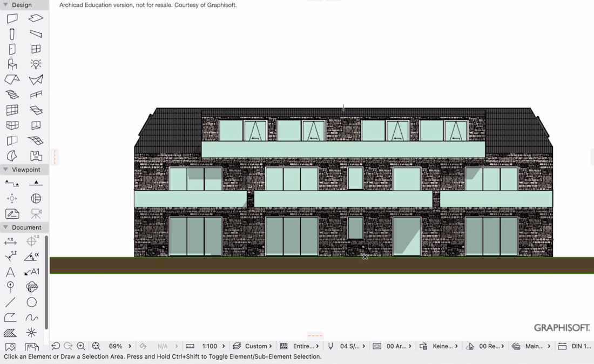Collapse the Viewpoint toolbox section
The width and height of the screenshot is (594, 364).
6,170
